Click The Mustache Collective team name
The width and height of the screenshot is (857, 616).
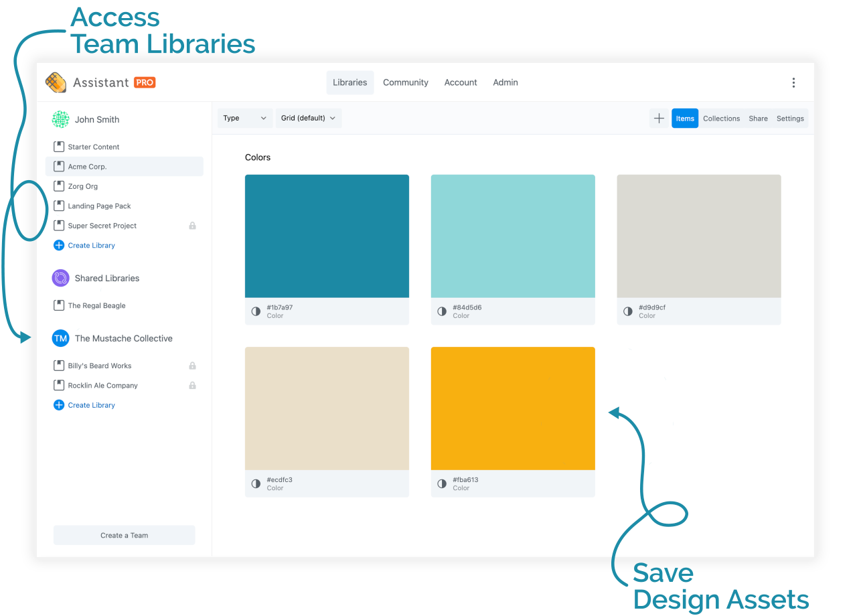[x=124, y=338]
